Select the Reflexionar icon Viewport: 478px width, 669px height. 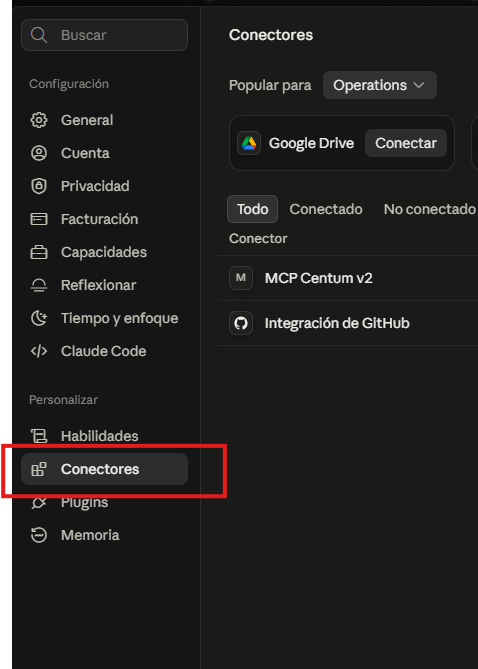39,285
